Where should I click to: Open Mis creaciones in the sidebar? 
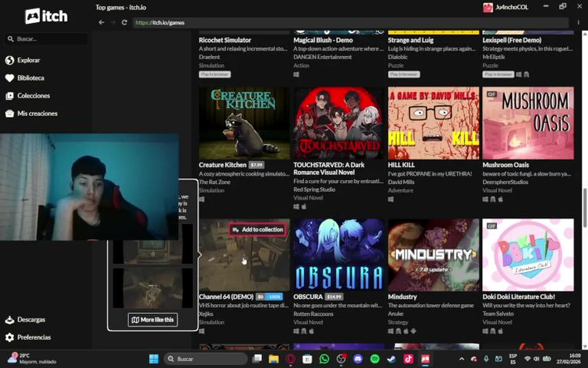(x=32, y=113)
